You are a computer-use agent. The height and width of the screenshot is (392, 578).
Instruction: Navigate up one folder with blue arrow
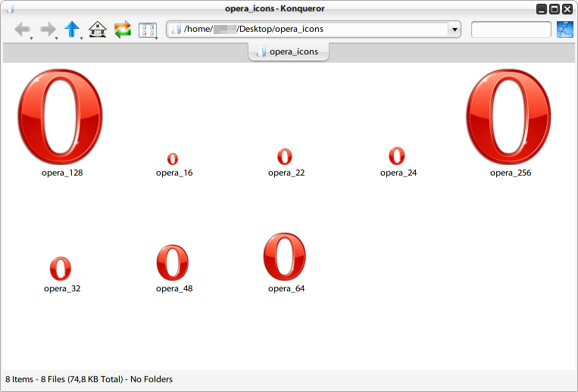tap(72, 29)
